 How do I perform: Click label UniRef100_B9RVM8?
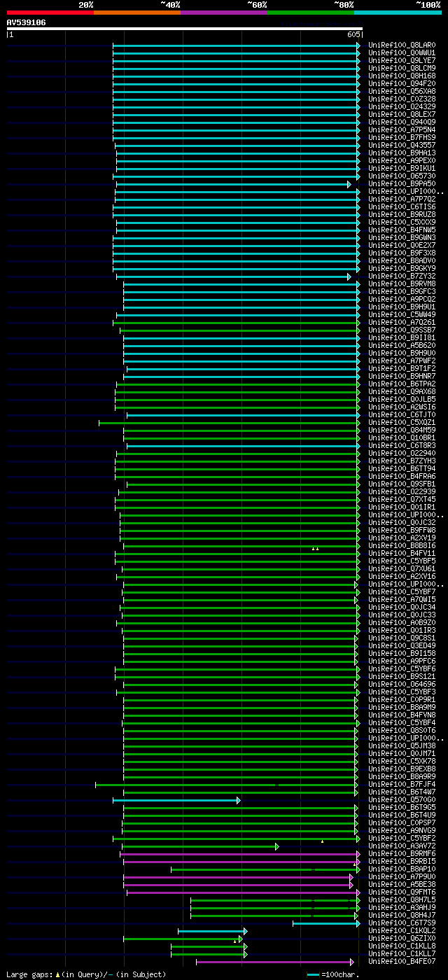[x=402, y=284]
